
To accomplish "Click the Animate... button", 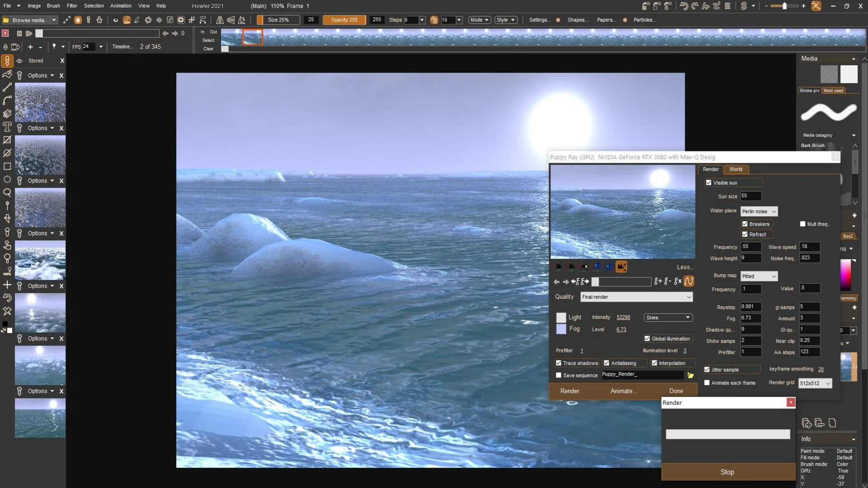I will point(623,391).
